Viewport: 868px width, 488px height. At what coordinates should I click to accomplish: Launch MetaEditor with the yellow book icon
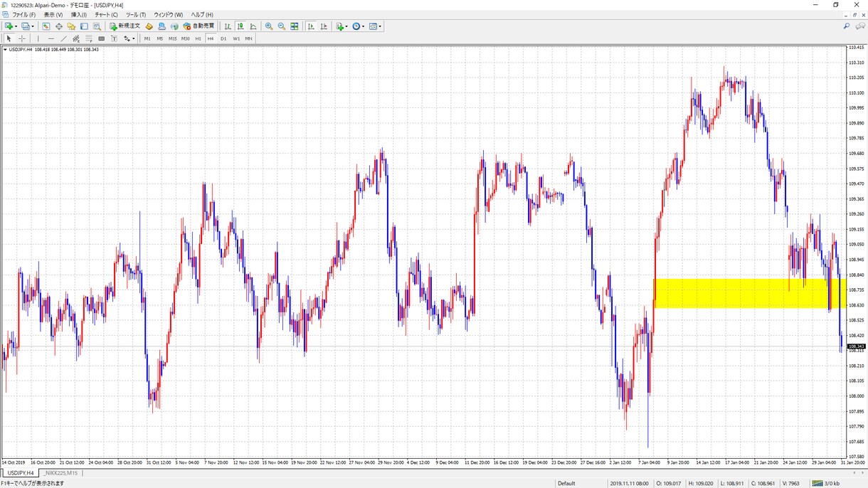149,26
